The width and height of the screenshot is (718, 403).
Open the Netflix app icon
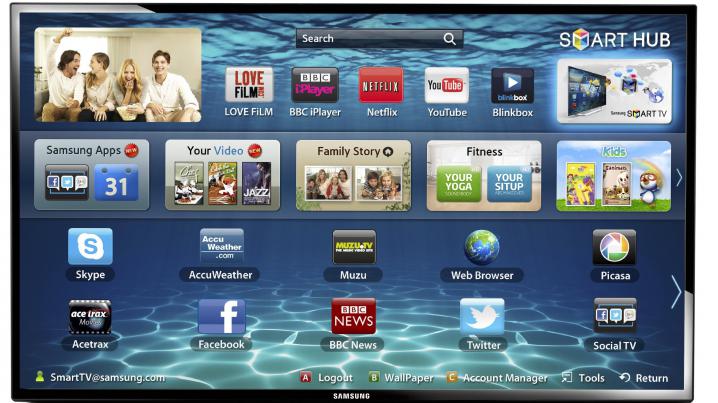(381, 85)
